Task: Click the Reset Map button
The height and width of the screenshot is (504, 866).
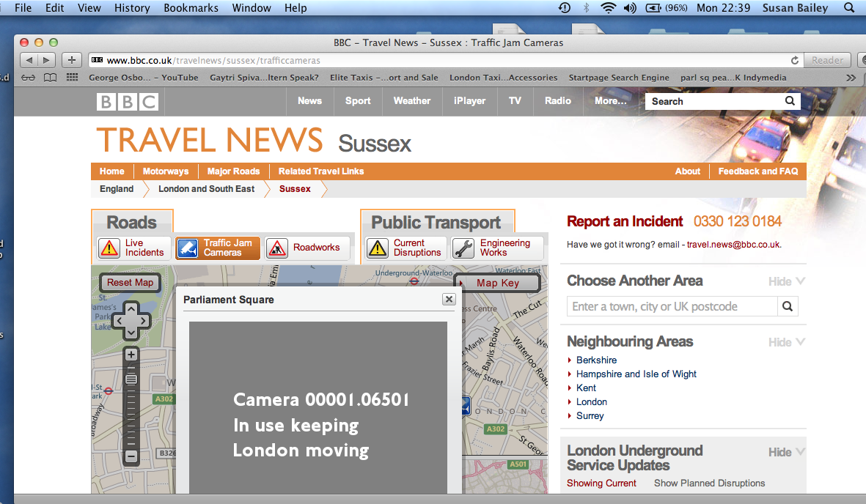Action: (130, 283)
